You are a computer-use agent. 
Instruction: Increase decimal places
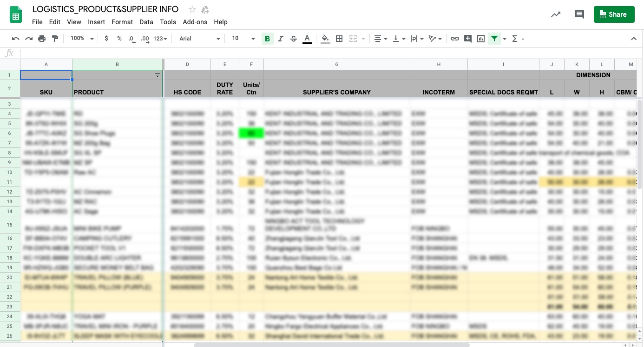tap(145, 39)
